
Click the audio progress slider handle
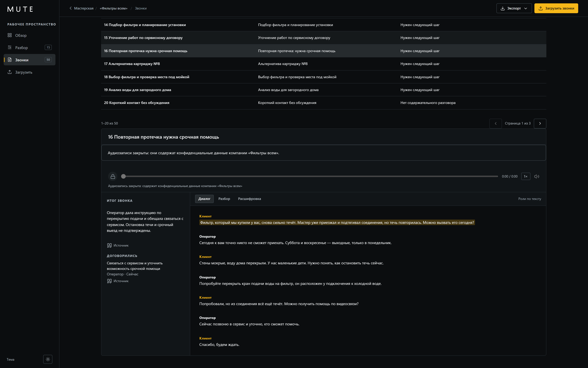click(123, 176)
